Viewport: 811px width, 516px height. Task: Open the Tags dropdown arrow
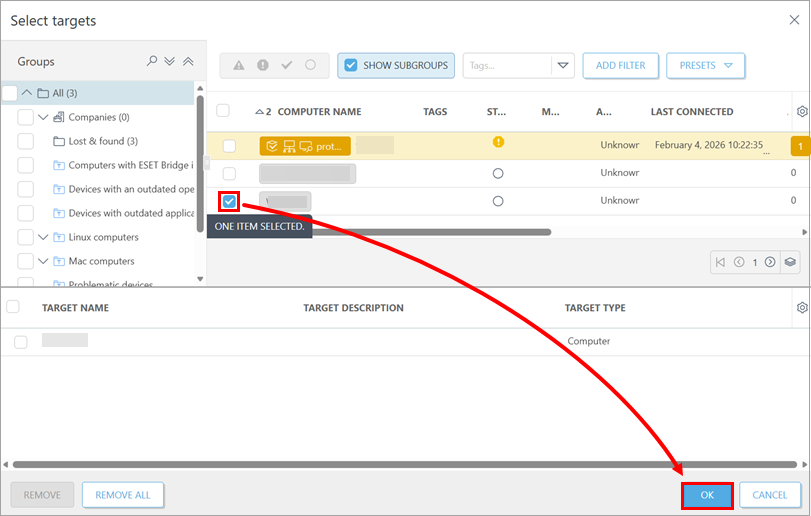coord(563,65)
